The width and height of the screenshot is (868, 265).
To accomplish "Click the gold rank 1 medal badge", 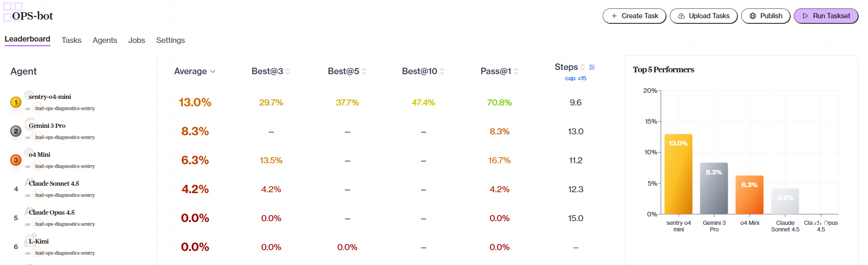I will pos(16,102).
